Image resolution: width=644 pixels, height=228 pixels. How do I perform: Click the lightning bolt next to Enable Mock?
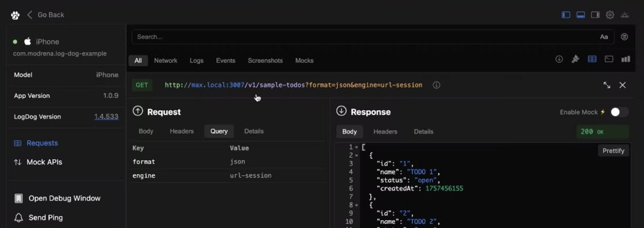click(603, 112)
